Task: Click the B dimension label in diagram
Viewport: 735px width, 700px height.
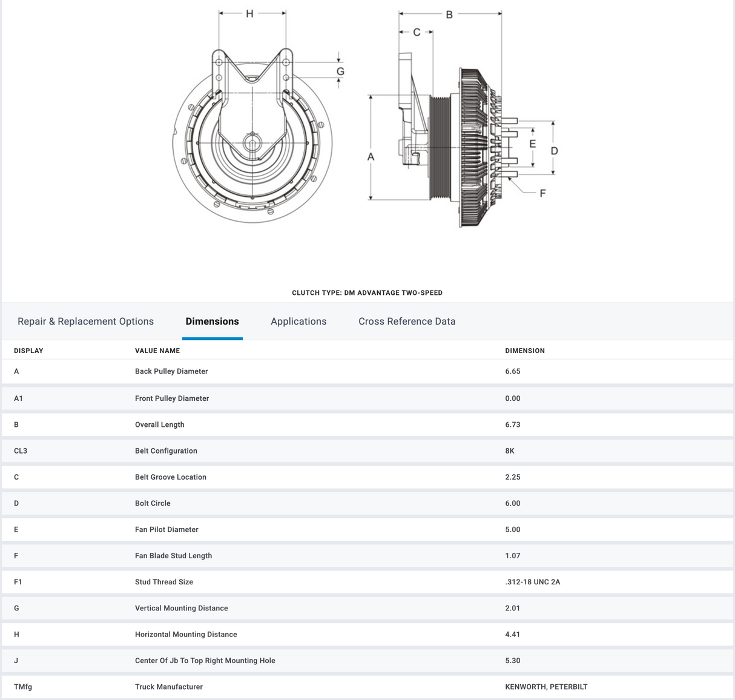Action: click(449, 15)
